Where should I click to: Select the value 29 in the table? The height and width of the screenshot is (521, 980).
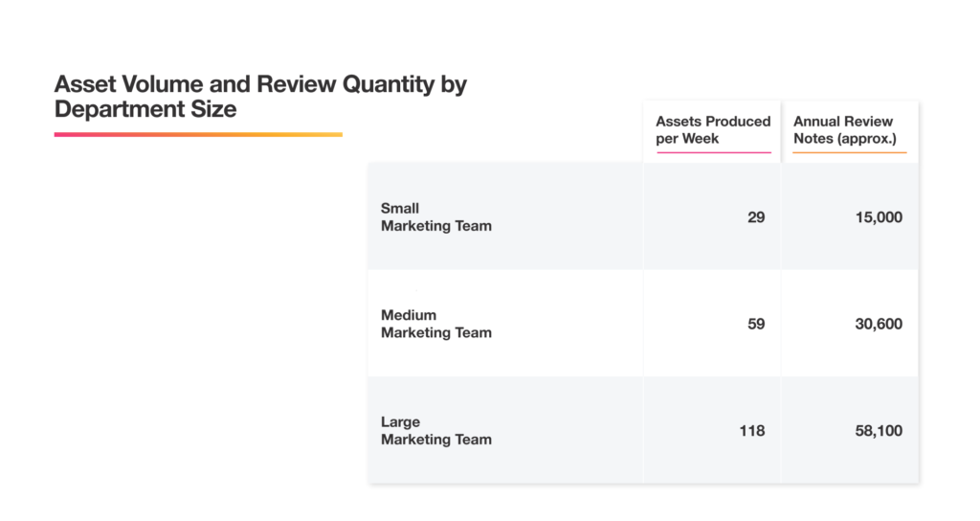click(756, 217)
